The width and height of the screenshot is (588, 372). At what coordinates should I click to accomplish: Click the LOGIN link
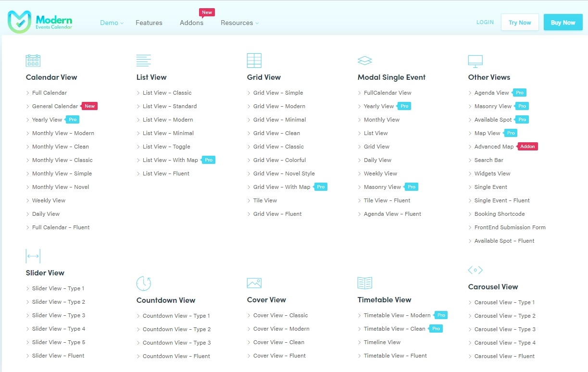(485, 22)
